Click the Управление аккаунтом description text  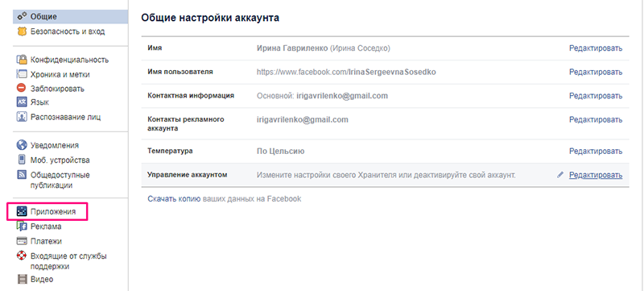point(386,175)
